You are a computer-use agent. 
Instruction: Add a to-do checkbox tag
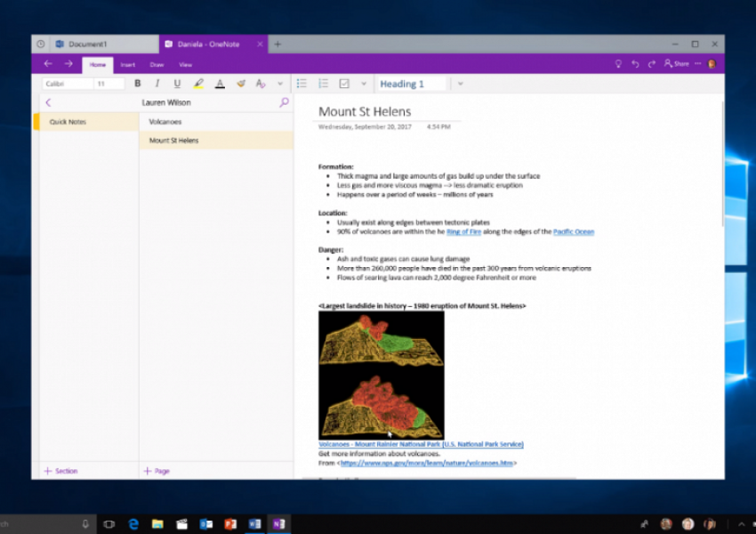[344, 84]
